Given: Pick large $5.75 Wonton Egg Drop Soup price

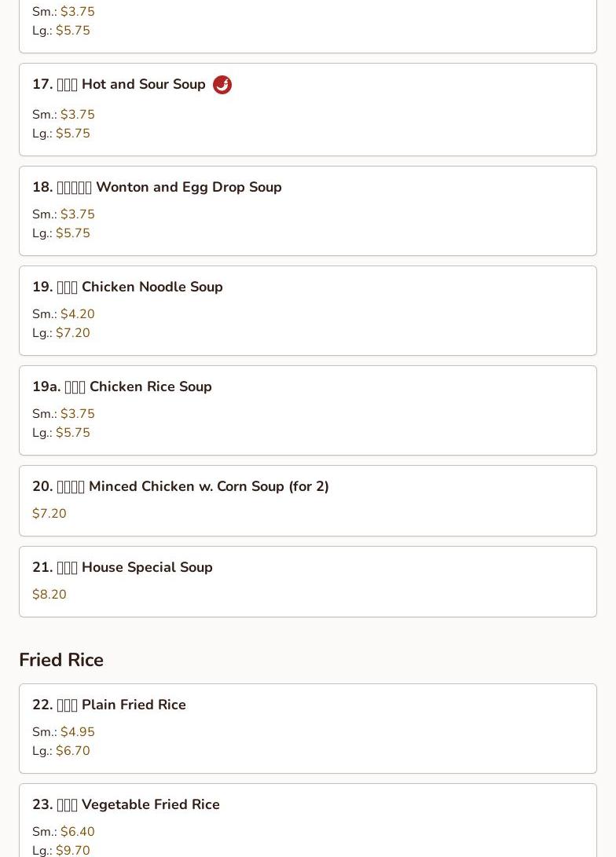Looking at the screenshot, I should coord(72,233).
